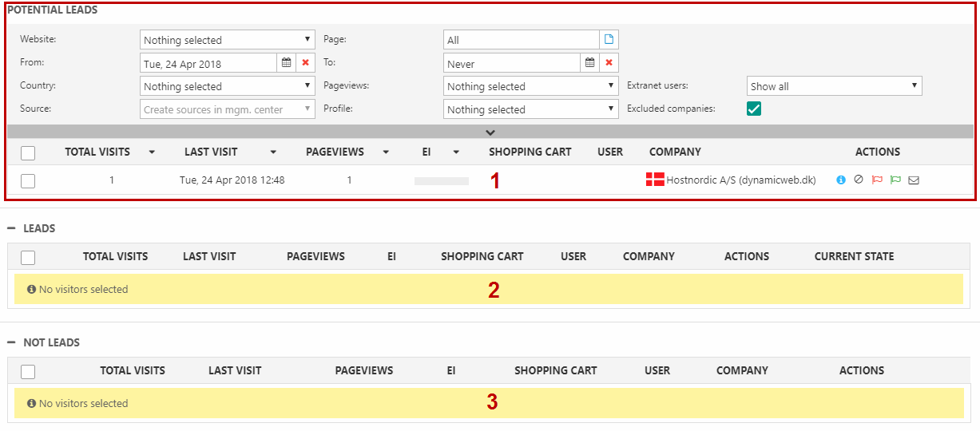Tick the Hostnordic row checkbox
The height and width of the screenshot is (431, 980).
(x=28, y=180)
